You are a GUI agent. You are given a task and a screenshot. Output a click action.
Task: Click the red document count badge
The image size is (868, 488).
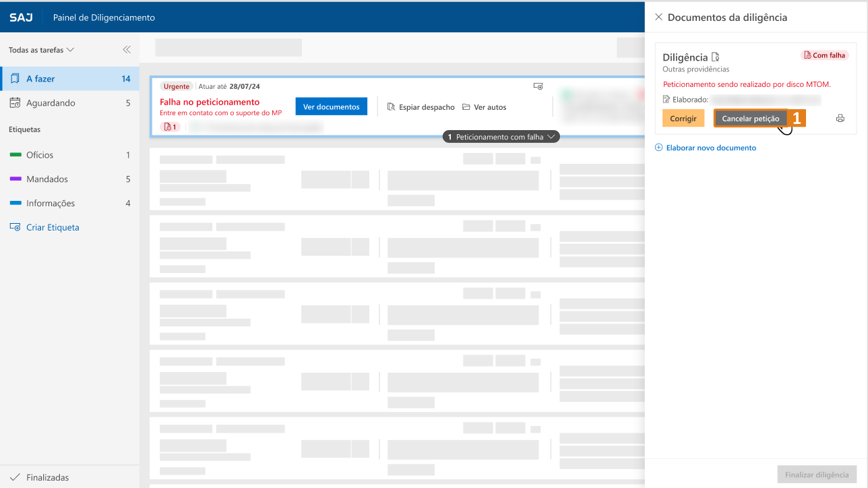[170, 127]
